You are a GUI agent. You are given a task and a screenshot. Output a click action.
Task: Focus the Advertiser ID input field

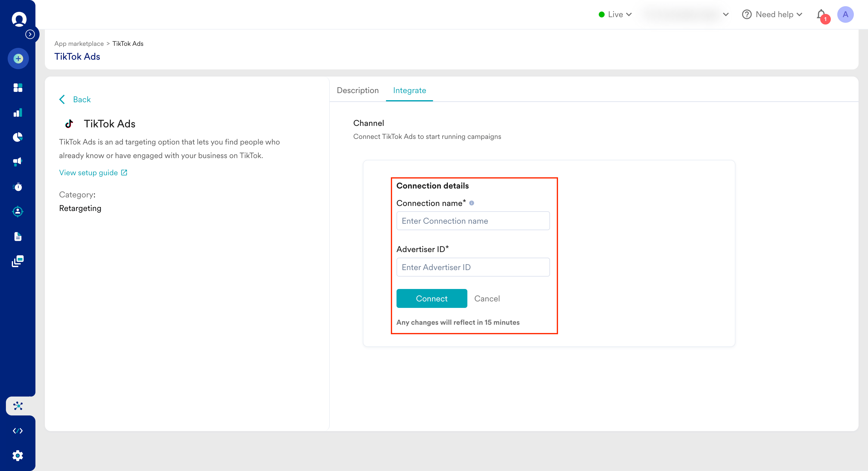(473, 267)
